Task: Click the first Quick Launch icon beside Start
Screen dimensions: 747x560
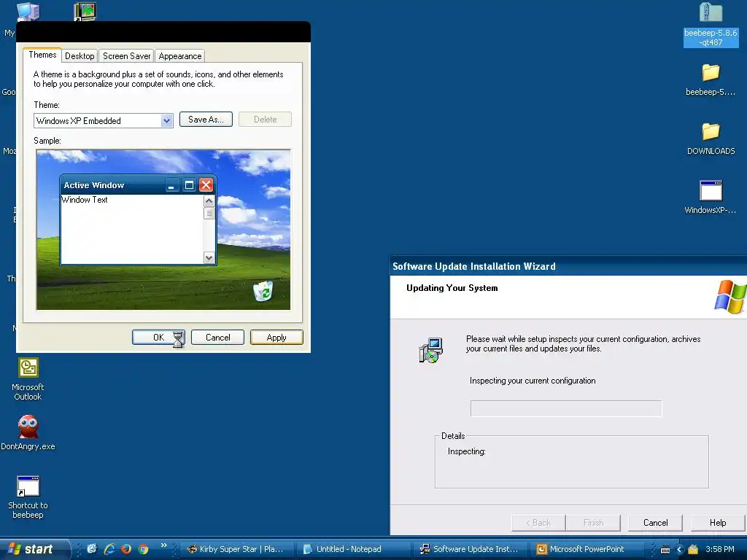Action: [92, 549]
